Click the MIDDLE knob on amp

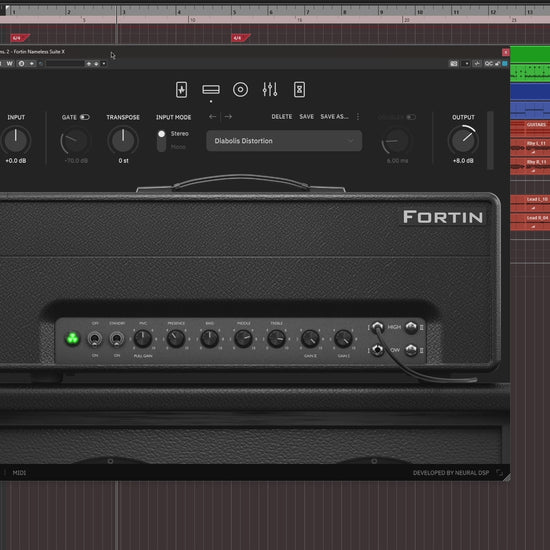click(243, 339)
